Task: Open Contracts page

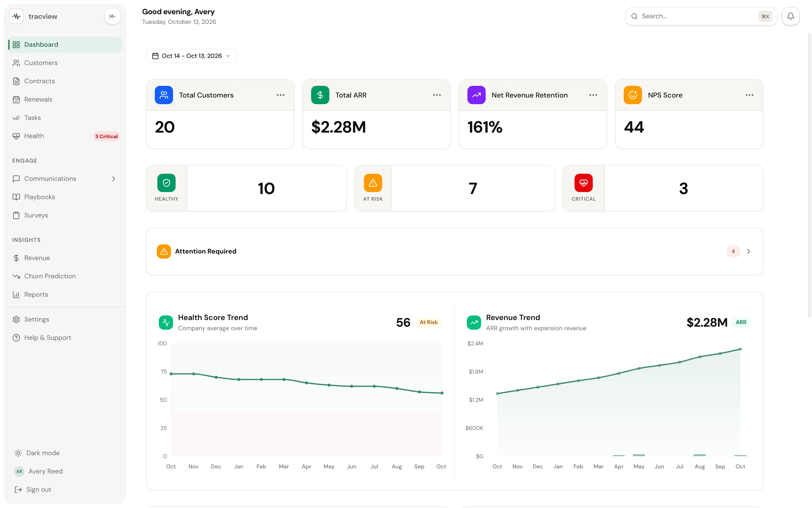Action: [65, 81]
